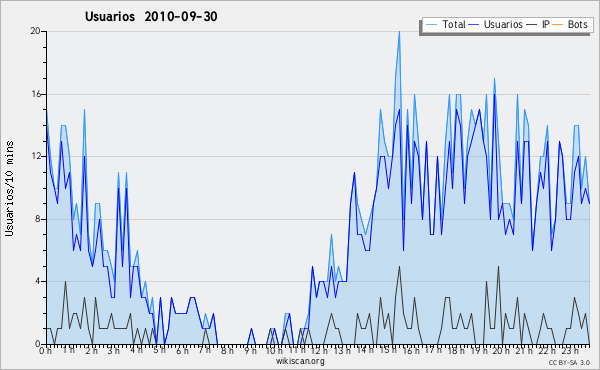This screenshot has height=370, width=600.
Task: Click the x-axis label 0 h
Action: [45, 350]
